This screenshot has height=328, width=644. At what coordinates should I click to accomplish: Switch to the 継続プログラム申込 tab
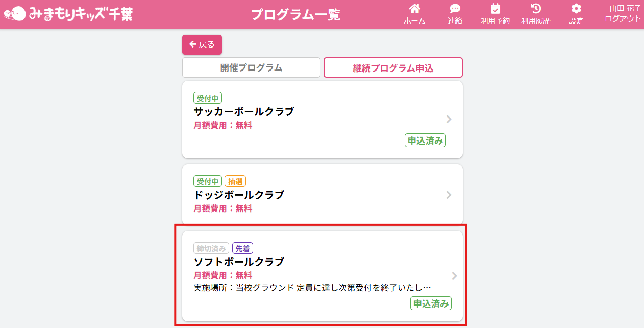click(x=393, y=68)
